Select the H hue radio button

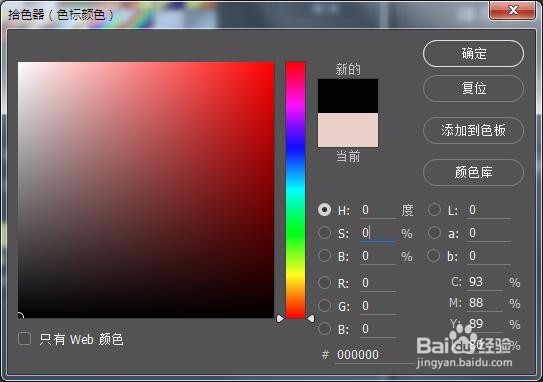(x=324, y=210)
